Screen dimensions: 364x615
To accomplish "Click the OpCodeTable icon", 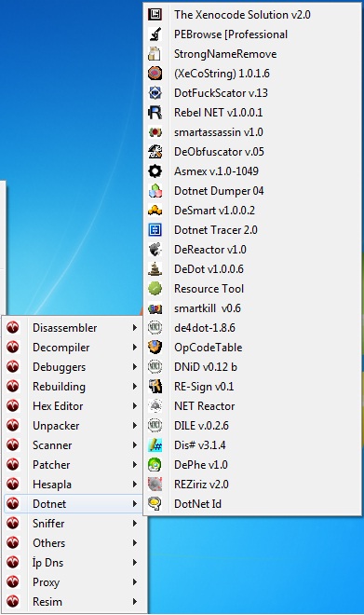I will 155,348.
